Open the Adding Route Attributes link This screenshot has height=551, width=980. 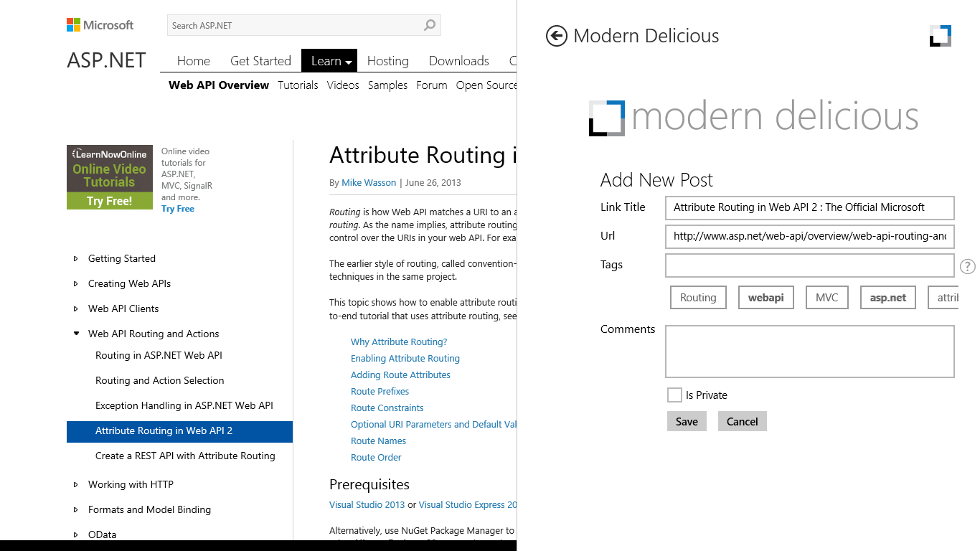click(x=400, y=375)
